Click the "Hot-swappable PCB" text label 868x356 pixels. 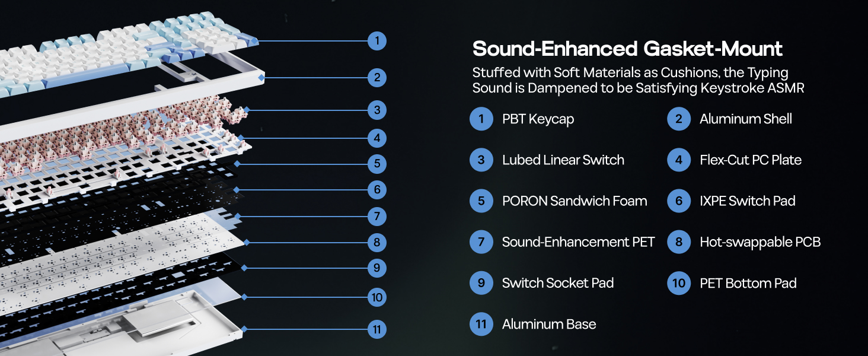click(759, 242)
